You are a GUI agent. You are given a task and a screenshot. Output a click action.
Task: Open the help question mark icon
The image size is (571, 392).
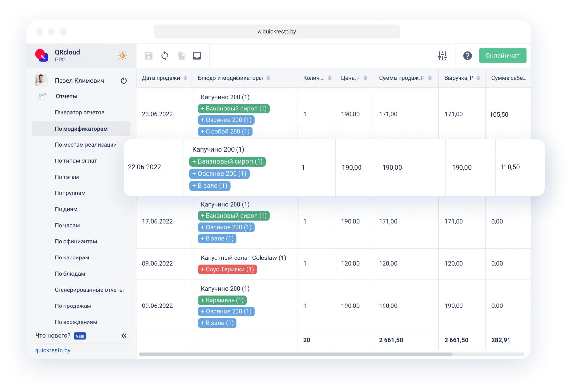467,56
